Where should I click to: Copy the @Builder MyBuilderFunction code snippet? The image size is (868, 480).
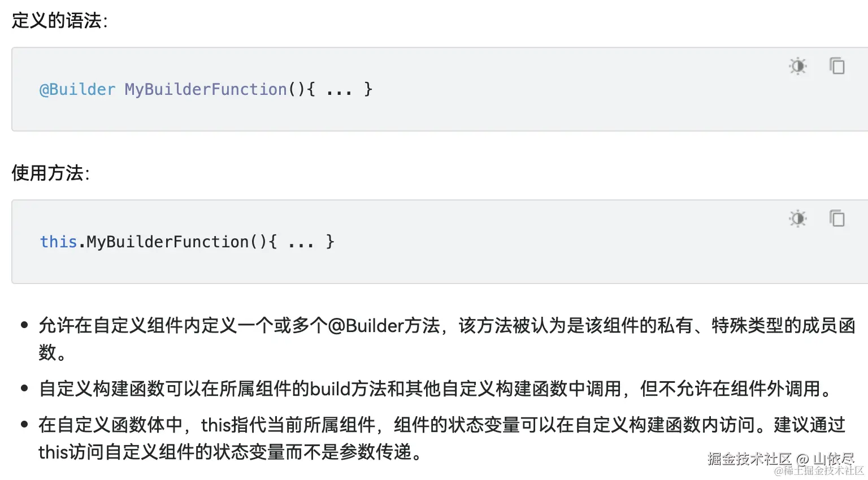837,66
